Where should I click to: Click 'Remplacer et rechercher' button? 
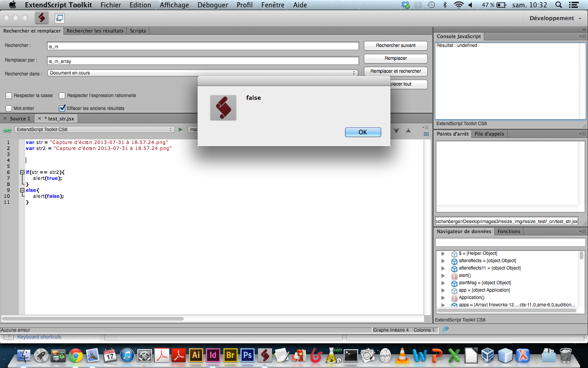396,71
